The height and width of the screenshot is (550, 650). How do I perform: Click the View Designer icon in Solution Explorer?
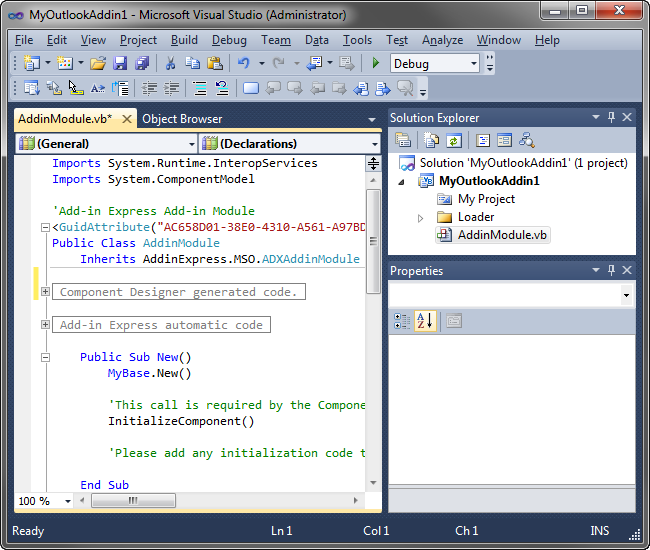click(x=504, y=140)
